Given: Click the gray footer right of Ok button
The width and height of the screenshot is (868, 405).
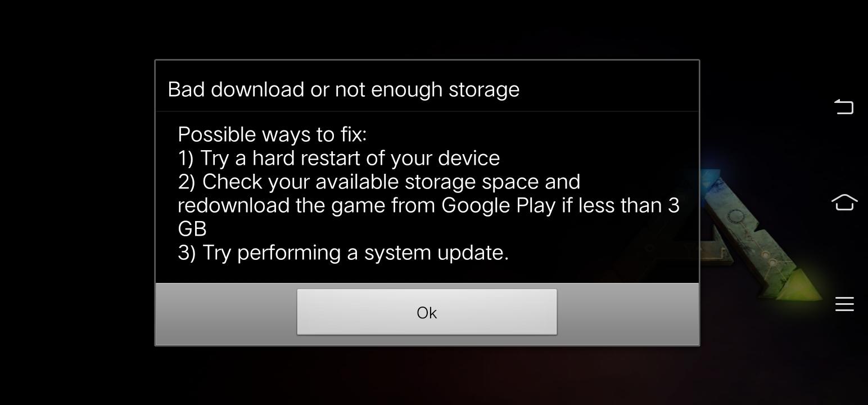Looking at the screenshot, I should (628, 313).
